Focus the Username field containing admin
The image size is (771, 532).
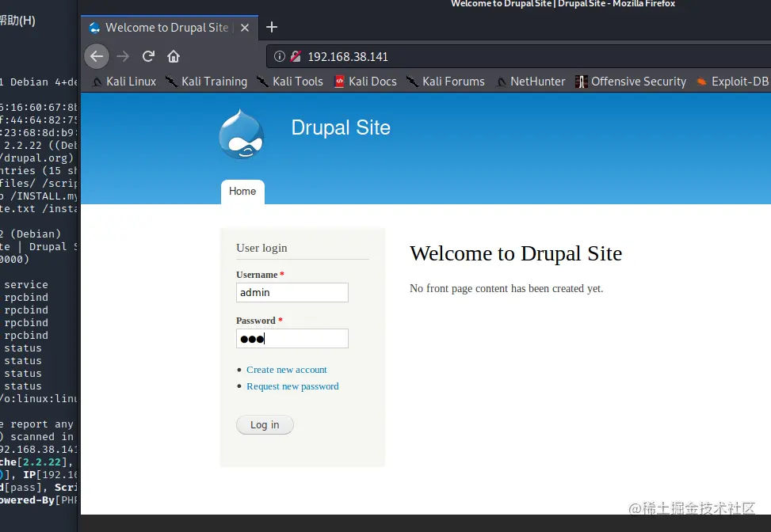(292, 292)
